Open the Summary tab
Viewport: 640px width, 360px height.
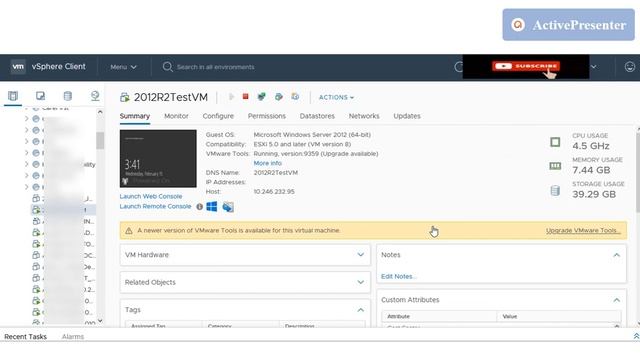135,116
